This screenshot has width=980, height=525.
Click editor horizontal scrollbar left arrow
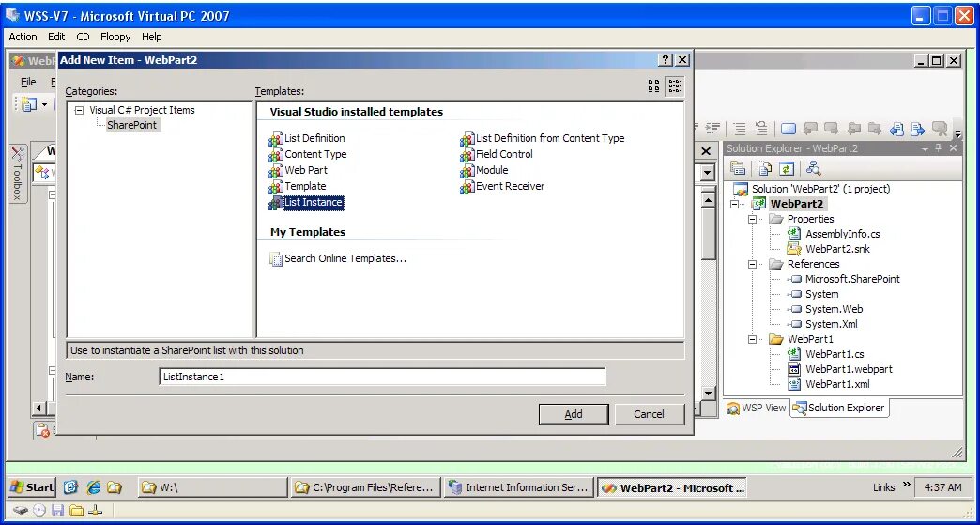coord(38,409)
